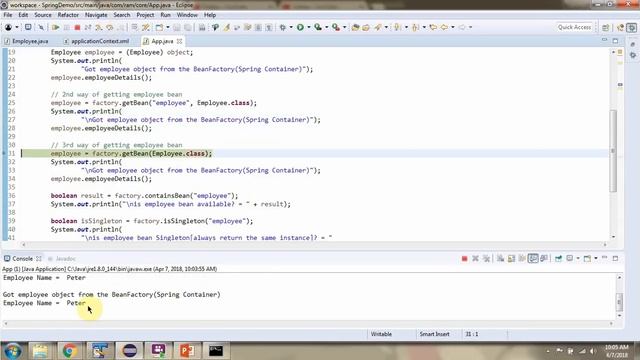Open dropdown beside the Forward arrow
This screenshot has width=640, height=360.
[470, 27]
